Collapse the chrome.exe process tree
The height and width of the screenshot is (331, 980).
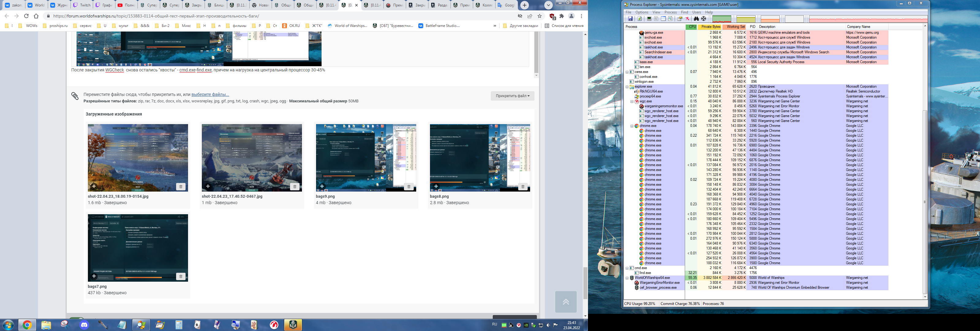tap(632, 126)
